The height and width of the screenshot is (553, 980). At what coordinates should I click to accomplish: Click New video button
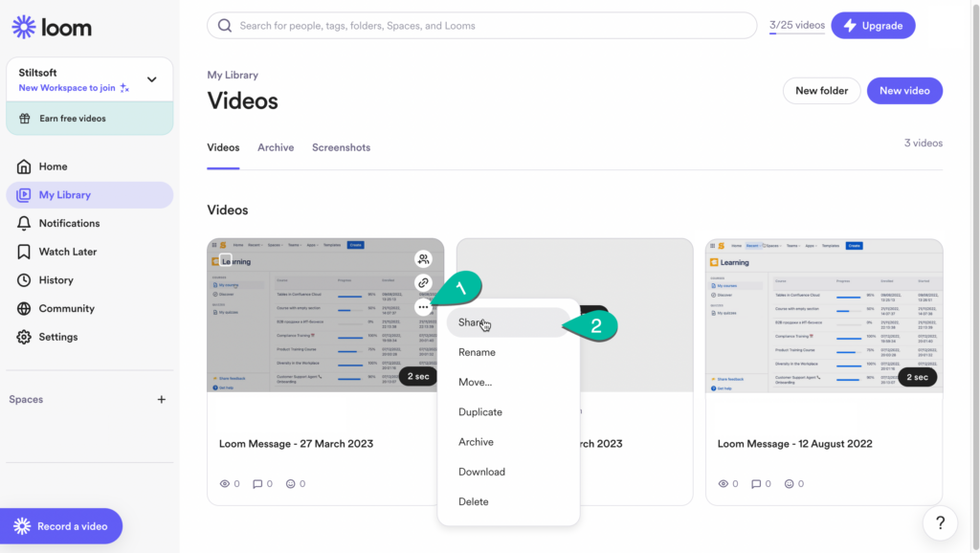[x=904, y=91]
